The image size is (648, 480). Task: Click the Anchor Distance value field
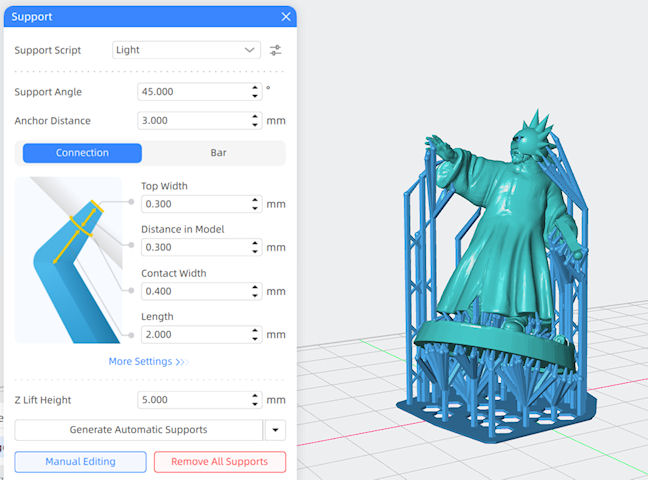coord(192,121)
